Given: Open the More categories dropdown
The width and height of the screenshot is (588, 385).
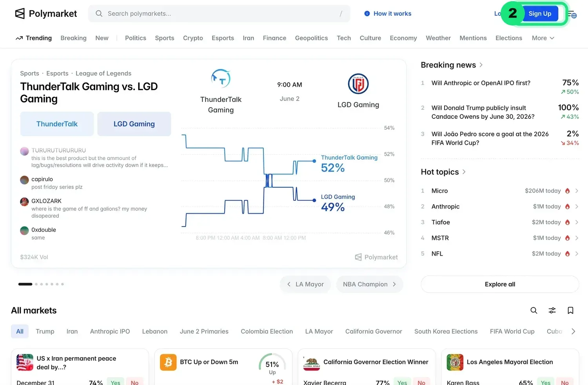Looking at the screenshot, I should (x=543, y=38).
